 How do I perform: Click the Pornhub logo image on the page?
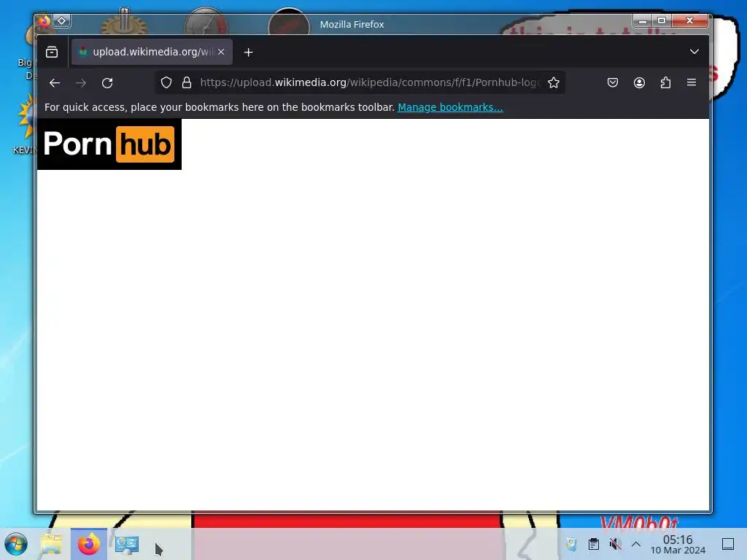click(109, 144)
